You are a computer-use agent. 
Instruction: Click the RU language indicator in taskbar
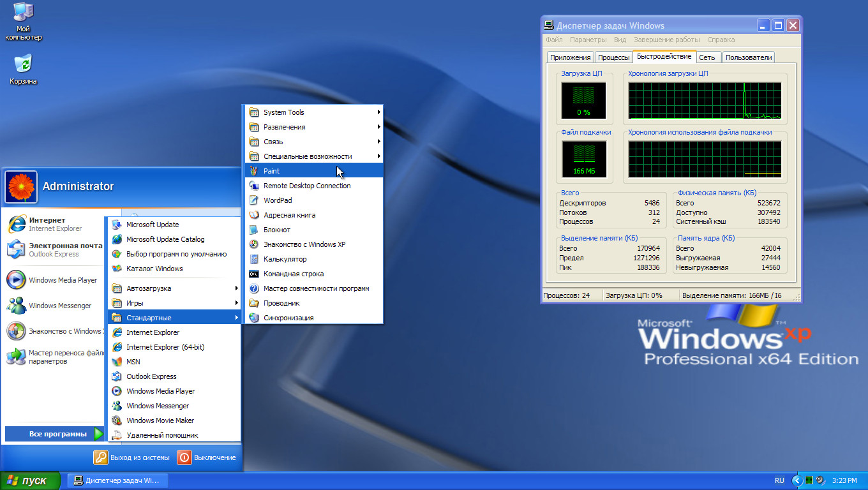point(779,480)
